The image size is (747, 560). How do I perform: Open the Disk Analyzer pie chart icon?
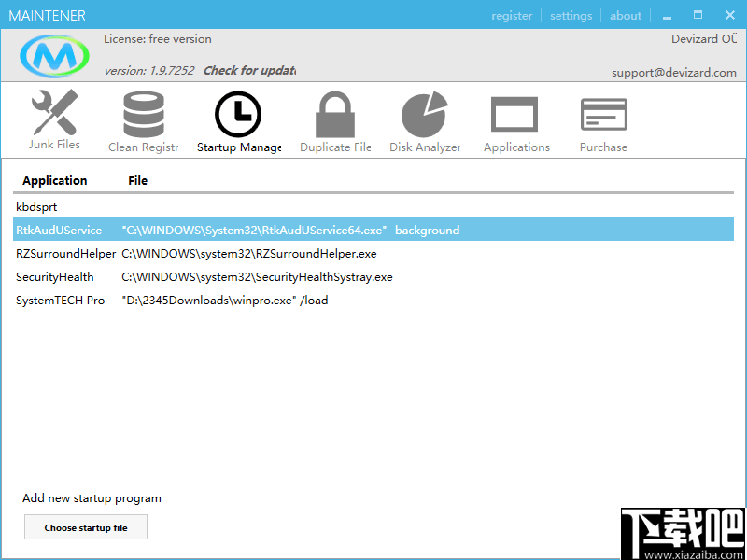click(425, 115)
